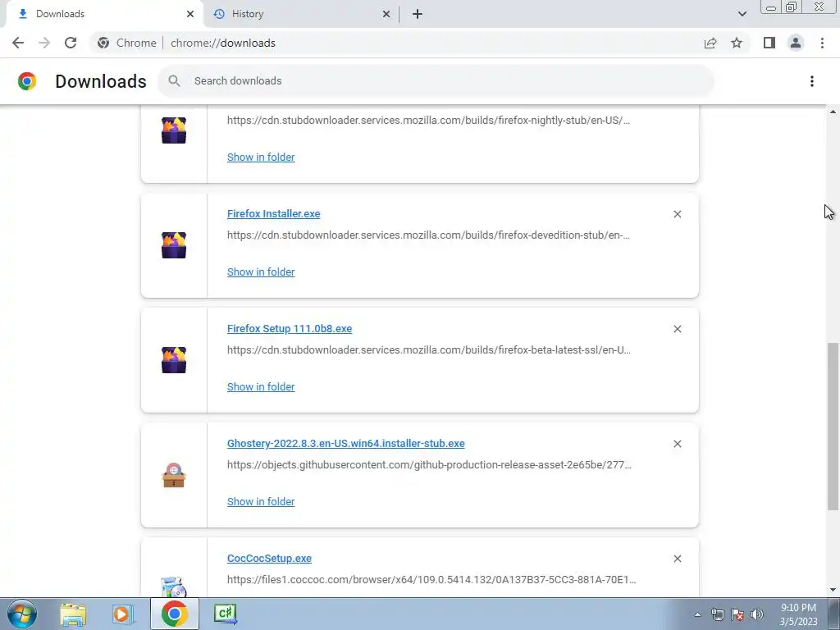Remove Firefox Setup 111.0b8.exe from list
840x630 pixels.
(x=677, y=329)
